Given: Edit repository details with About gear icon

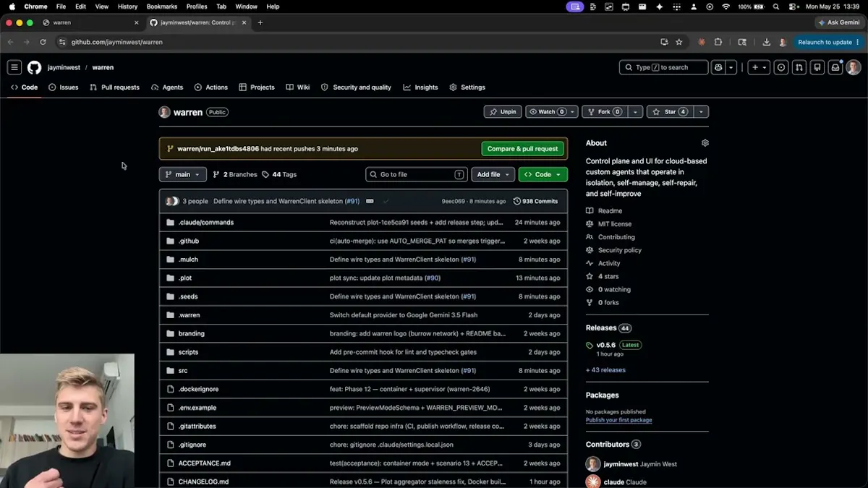Looking at the screenshot, I should (705, 143).
